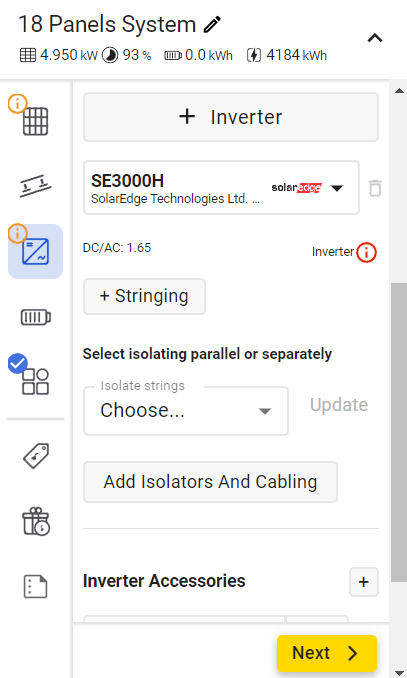The height and width of the screenshot is (678, 407).
Task: Open the pricing tag sidebar section
Action: pos(35,455)
